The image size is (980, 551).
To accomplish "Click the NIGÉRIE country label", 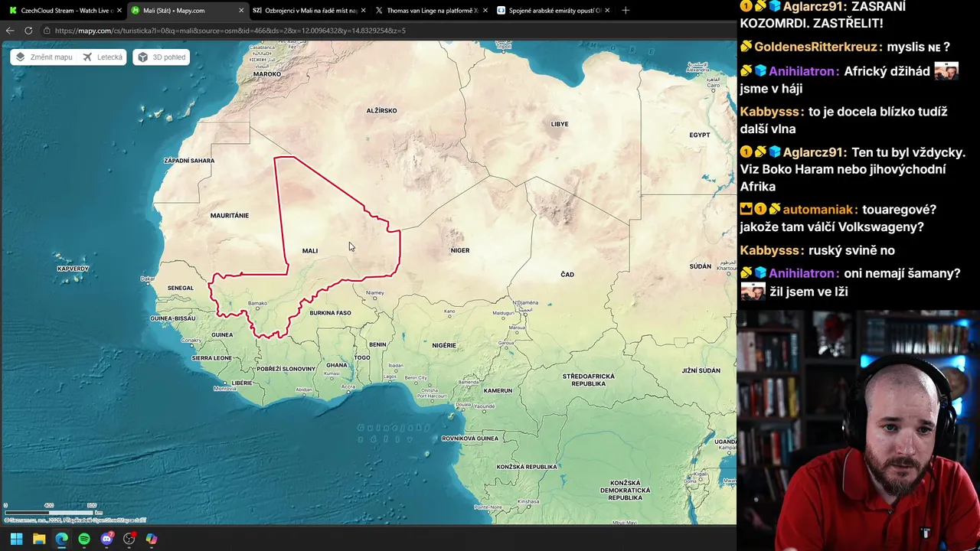I will coord(444,345).
